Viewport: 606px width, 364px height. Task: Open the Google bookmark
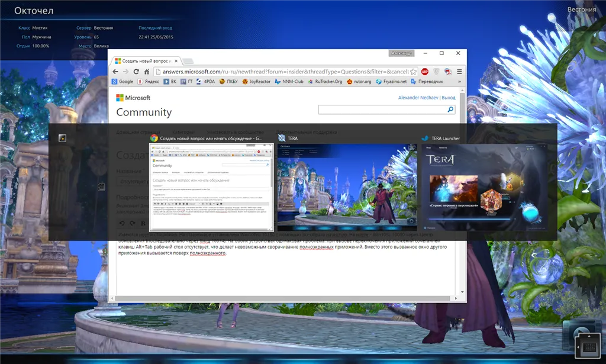coord(123,82)
